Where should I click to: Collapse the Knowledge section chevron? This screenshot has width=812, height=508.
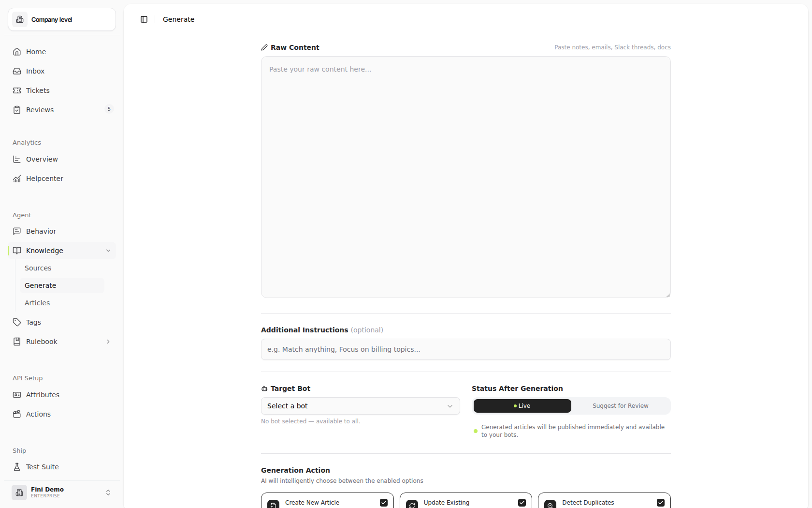[108, 251]
